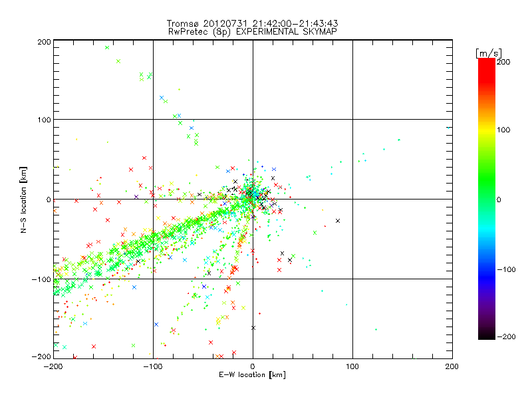Click the '-100' label on the colorbar
Image resolution: width=532 pixels, height=399 pixels.
click(506, 269)
